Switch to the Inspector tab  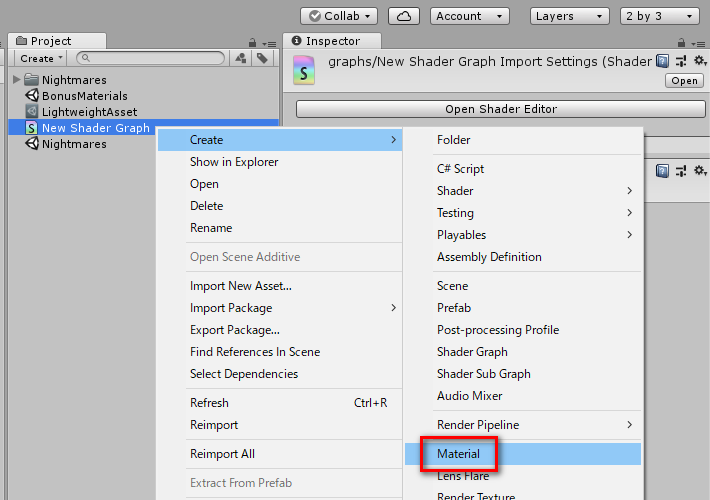332,41
